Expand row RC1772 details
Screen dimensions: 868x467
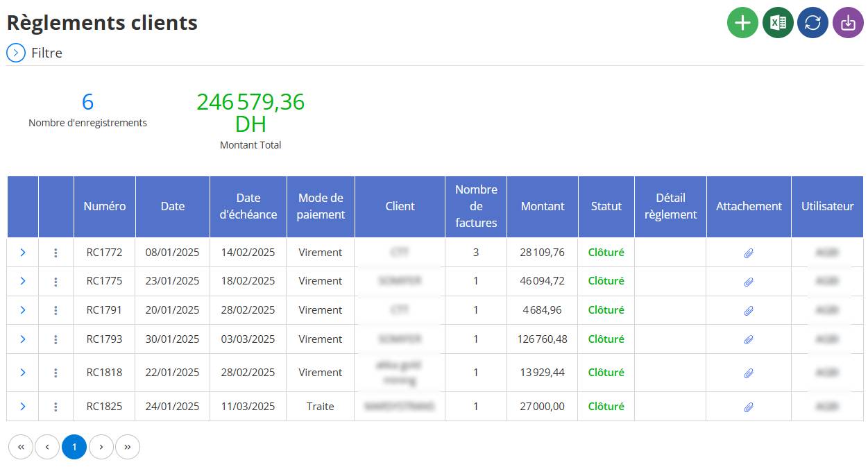pos(23,253)
